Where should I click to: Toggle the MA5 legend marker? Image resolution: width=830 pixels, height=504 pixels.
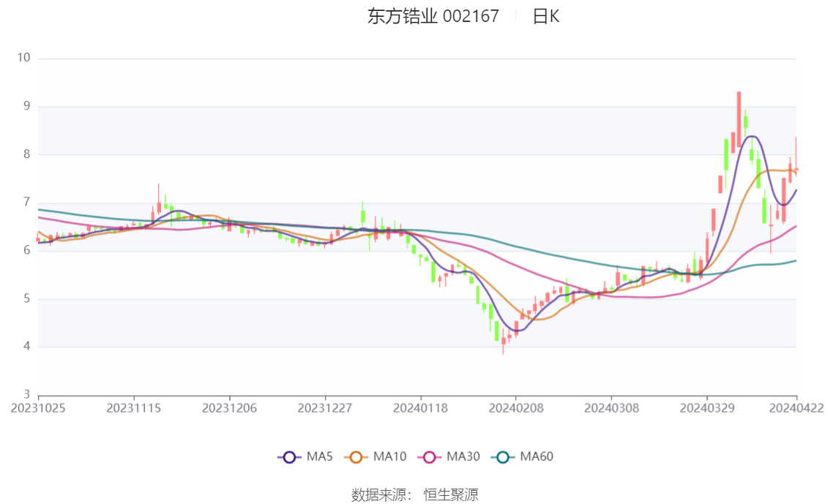tap(289, 457)
